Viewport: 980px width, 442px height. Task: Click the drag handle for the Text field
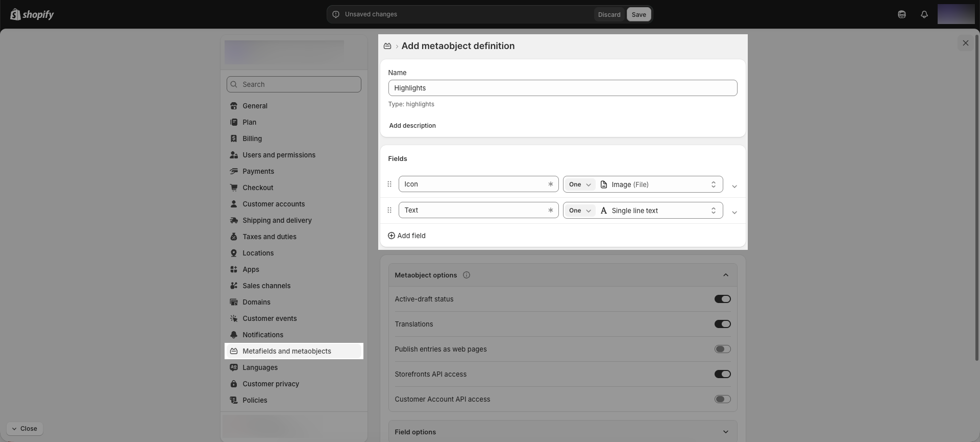tap(389, 210)
